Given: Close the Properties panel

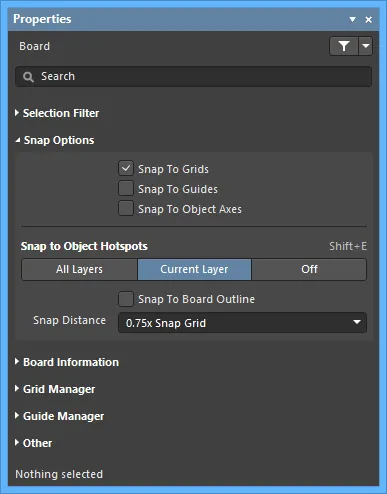Looking at the screenshot, I should click(368, 20).
